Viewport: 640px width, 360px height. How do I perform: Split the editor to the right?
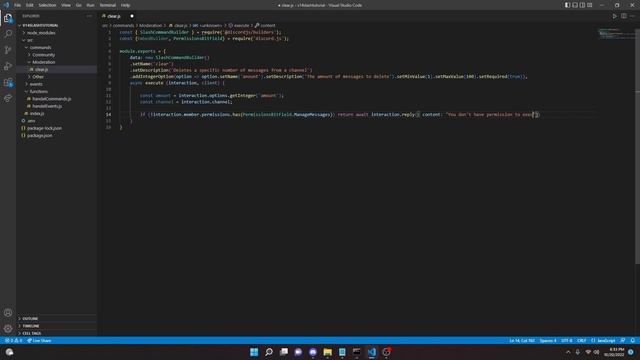tap(624, 16)
